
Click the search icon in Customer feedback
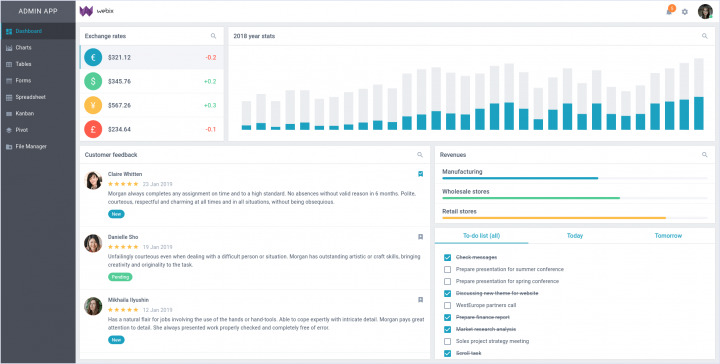tap(420, 155)
